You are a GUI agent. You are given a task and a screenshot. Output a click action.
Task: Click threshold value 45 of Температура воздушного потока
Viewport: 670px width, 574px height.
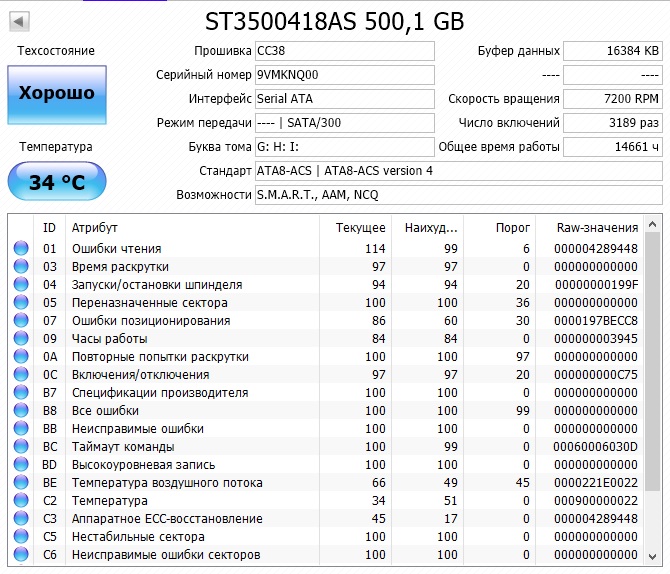point(523,482)
